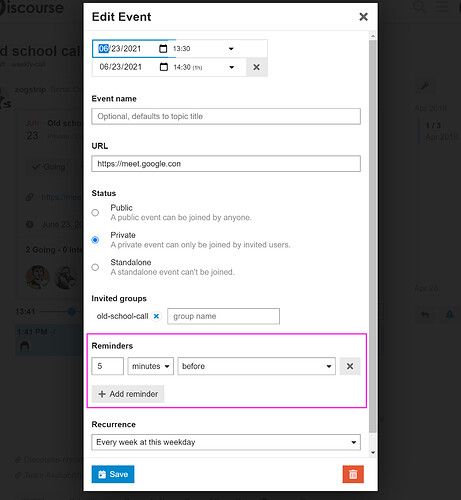Click the group name input field
The image size is (461, 500).
tap(223, 316)
